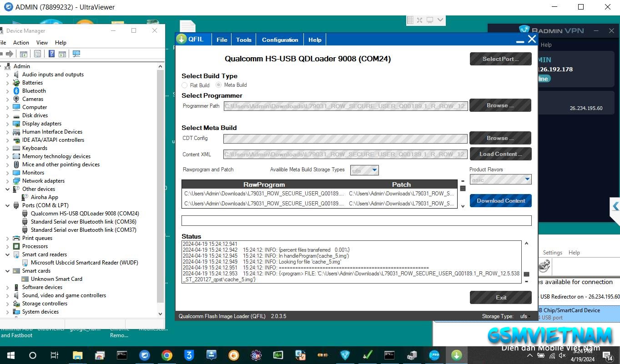Viewport: 620px width, 364px height.
Task: Click the Radmin VPN shield taskbar icon
Action: pyautogui.click(x=345, y=355)
